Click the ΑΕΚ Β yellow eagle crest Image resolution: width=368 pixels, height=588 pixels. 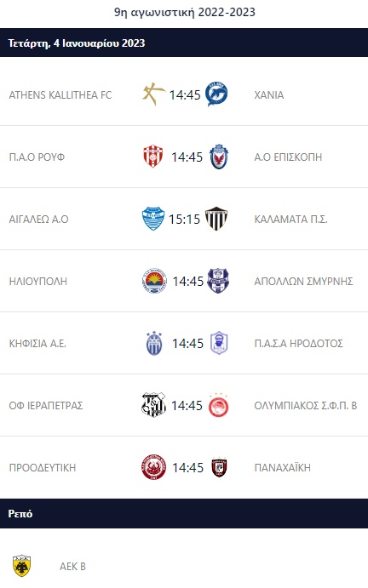pyautogui.click(x=22, y=566)
